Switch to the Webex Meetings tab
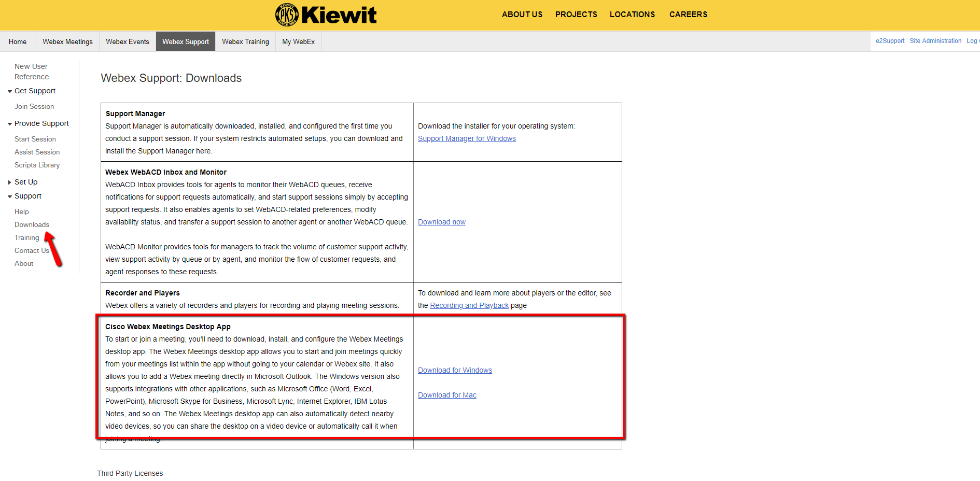Image resolution: width=980 pixels, height=481 pixels. click(67, 41)
